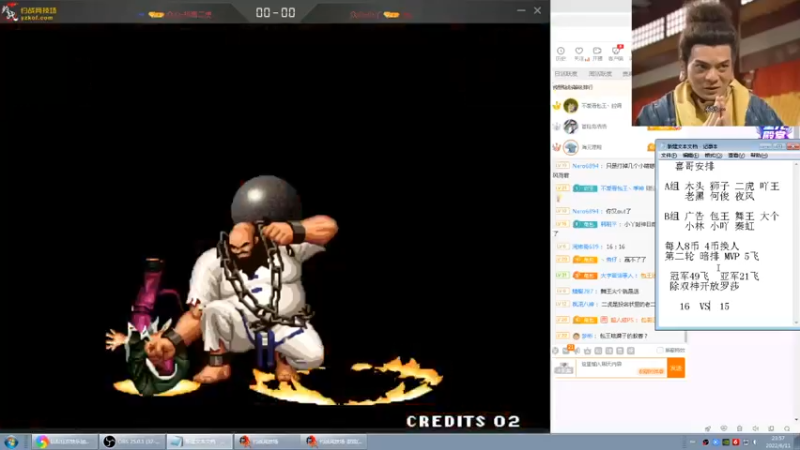Open the Start Stream (开播) camera icon

pos(597,53)
